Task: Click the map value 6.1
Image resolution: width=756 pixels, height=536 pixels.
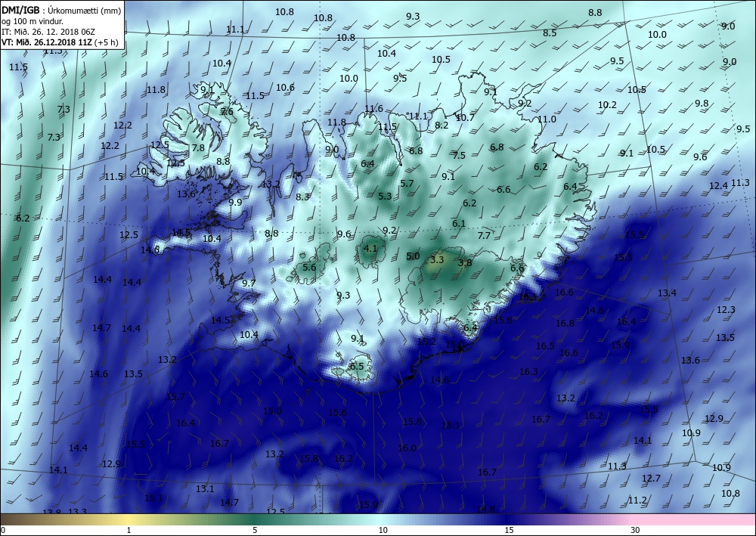Action: pyautogui.click(x=459, y=223)
